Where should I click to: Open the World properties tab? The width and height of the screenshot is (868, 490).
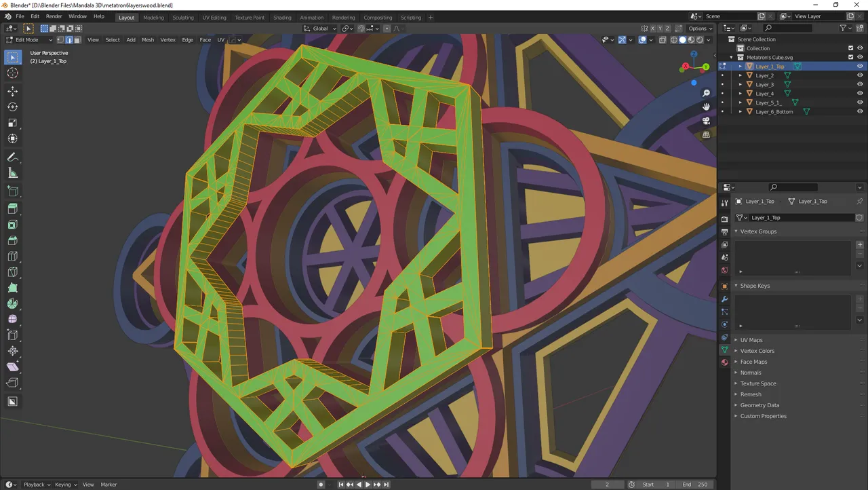point(724,270)
